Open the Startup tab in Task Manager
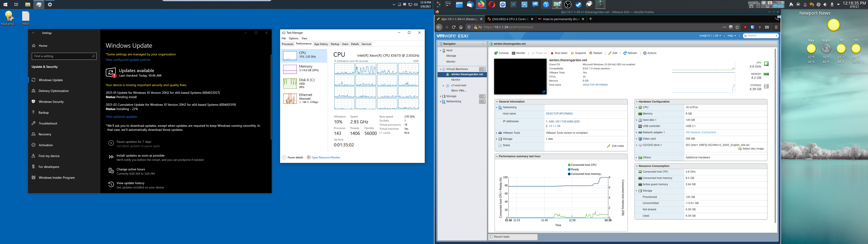The image size is (868, 244). [x=335, y=44]
